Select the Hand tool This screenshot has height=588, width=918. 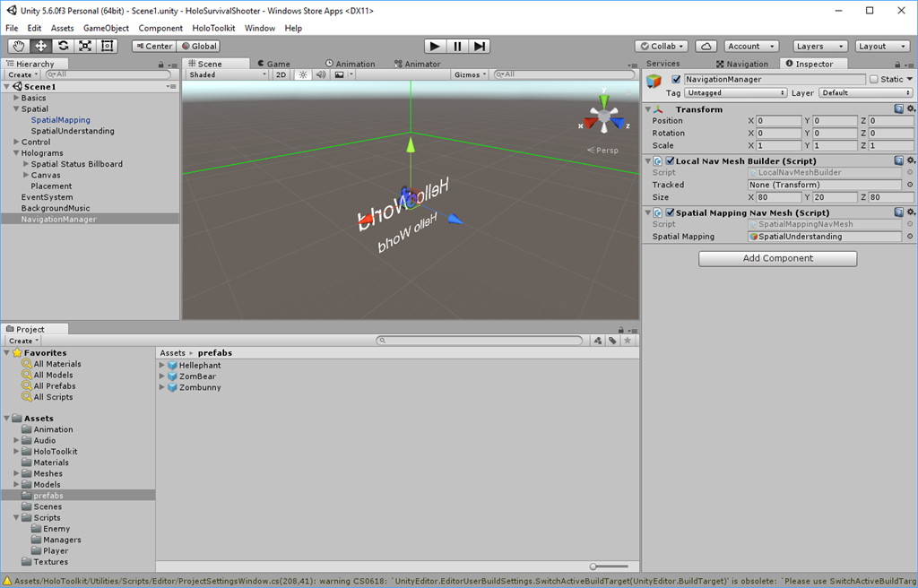19,47
